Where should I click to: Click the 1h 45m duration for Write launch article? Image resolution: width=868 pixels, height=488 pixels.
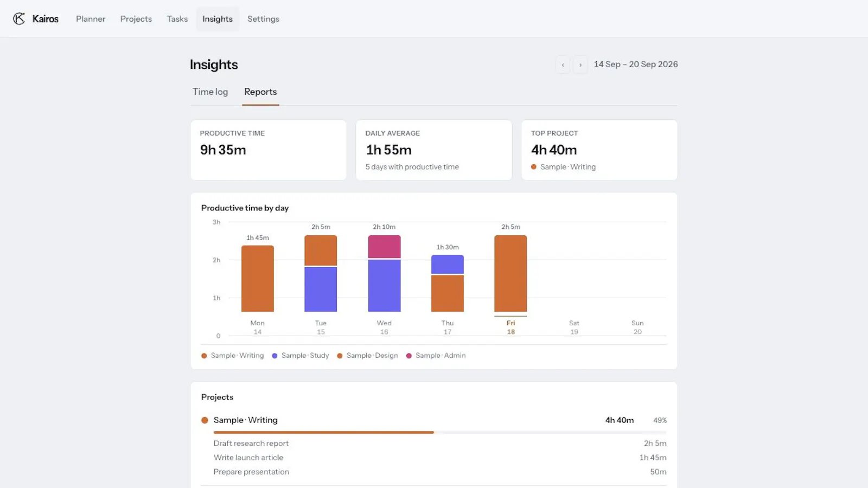coord(653,458)
